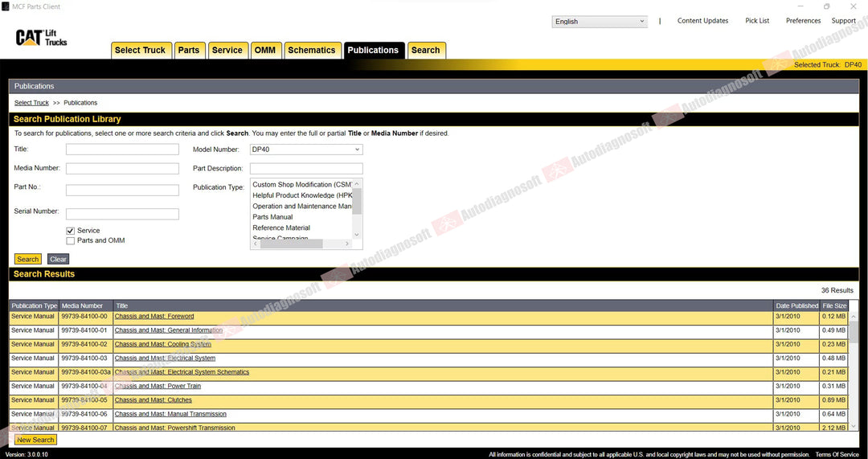868x459 pixels.
Task: Select the Publications tab
Action: point(373,50)
